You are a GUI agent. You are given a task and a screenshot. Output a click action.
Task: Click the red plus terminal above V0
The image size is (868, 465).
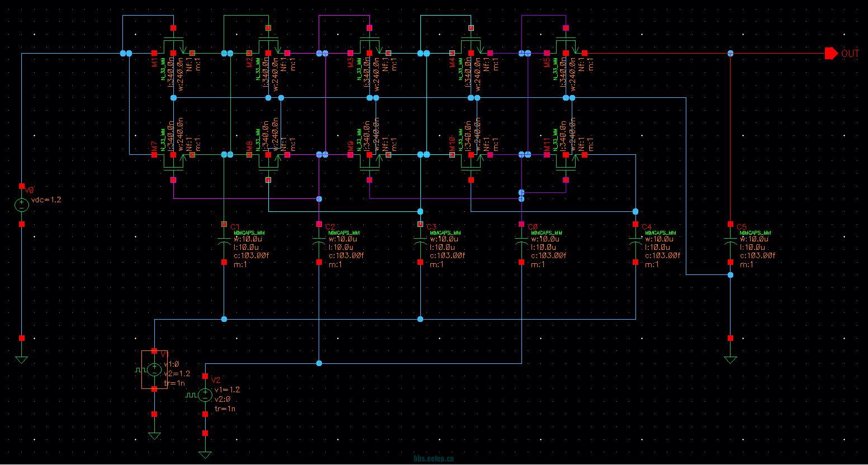[x=22, y=186]
